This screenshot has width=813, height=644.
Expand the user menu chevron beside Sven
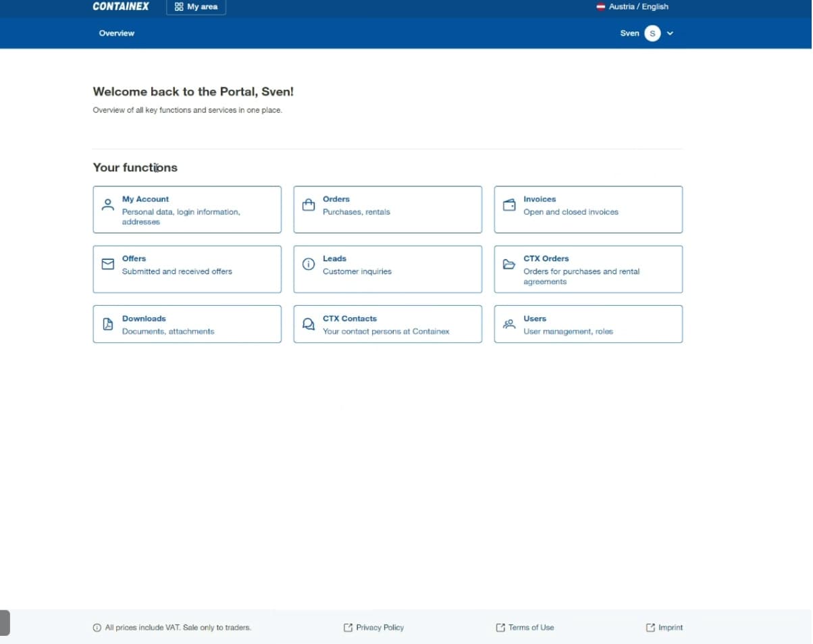(670, 33)
